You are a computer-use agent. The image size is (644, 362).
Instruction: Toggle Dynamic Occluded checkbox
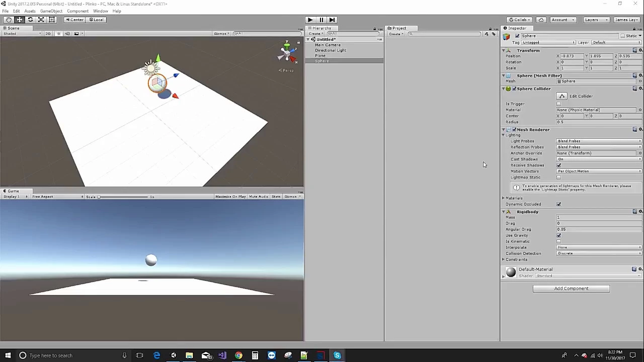(x=558, y=204)
